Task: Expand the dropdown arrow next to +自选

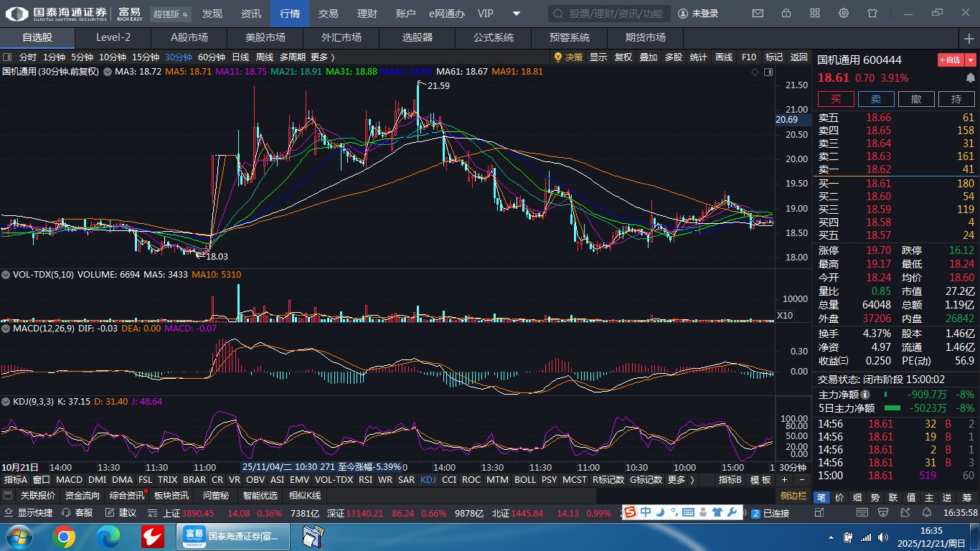Action: point(971,60)
